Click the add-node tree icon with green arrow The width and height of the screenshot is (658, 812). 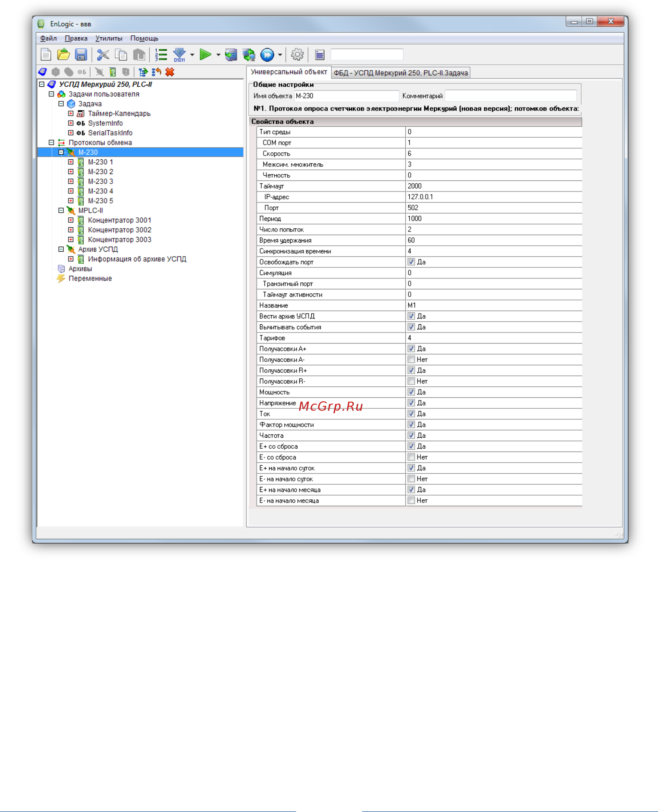pyautogui.click(x=143, y=72)
